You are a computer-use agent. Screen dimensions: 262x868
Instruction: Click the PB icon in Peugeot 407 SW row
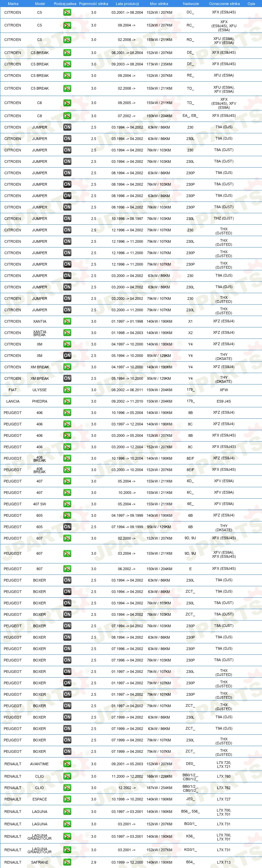[x=67, y=504]
